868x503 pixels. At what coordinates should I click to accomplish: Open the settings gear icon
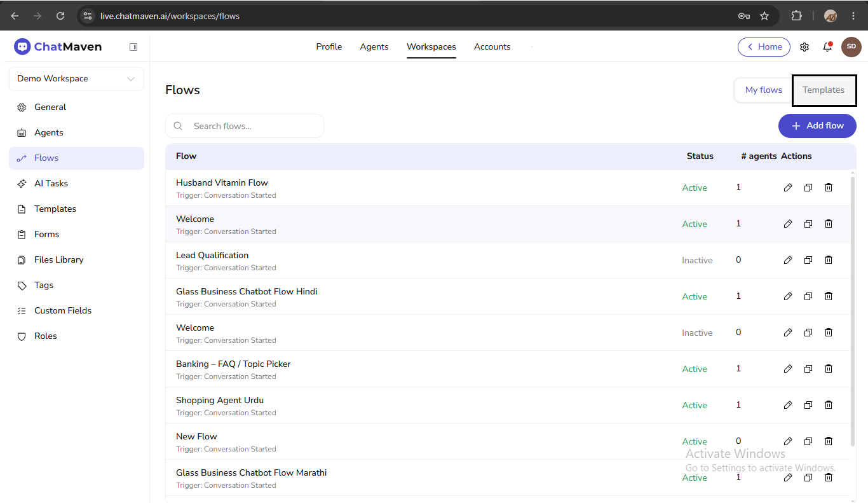tap(804, 47)
